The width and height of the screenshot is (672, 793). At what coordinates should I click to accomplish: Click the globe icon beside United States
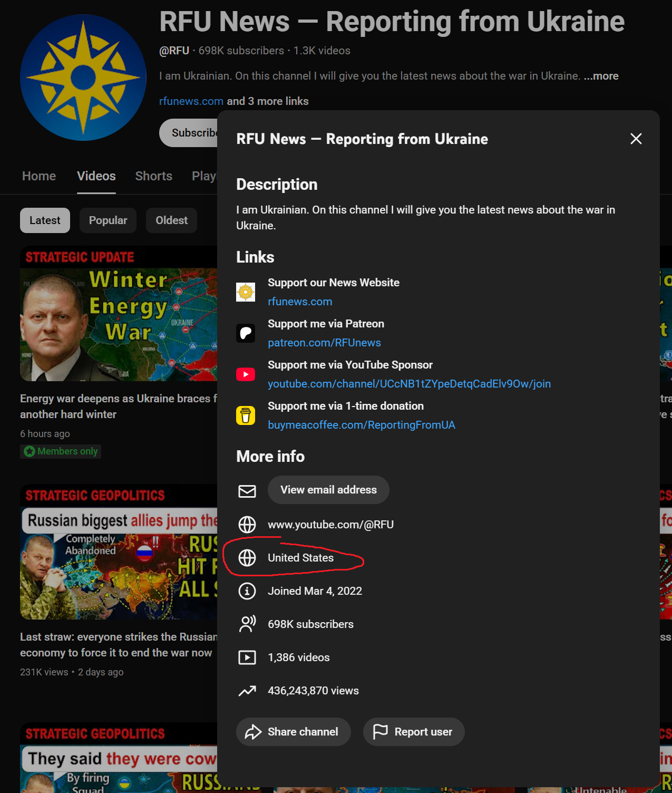[x=247, y=558]
